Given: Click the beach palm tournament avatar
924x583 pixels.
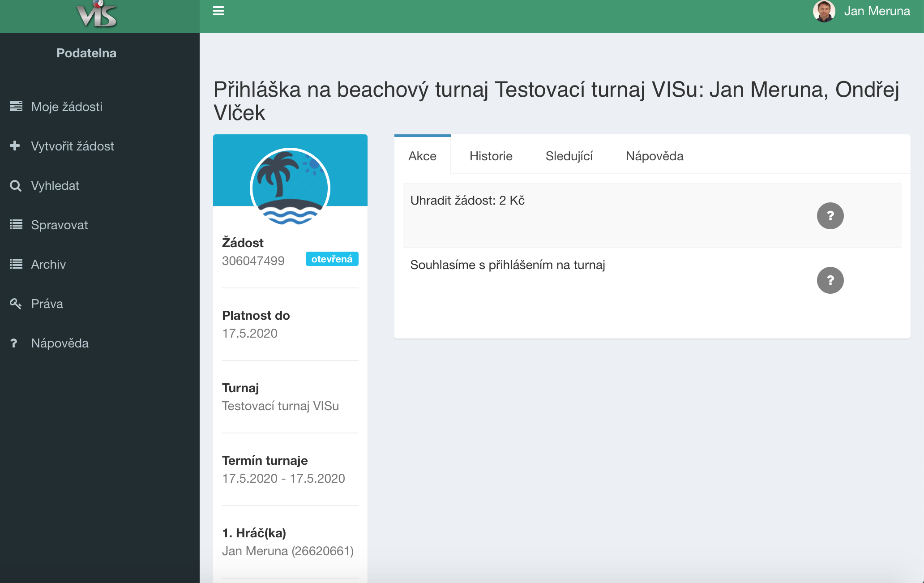Looking at the screenshot, I should [x=290, y=187].
